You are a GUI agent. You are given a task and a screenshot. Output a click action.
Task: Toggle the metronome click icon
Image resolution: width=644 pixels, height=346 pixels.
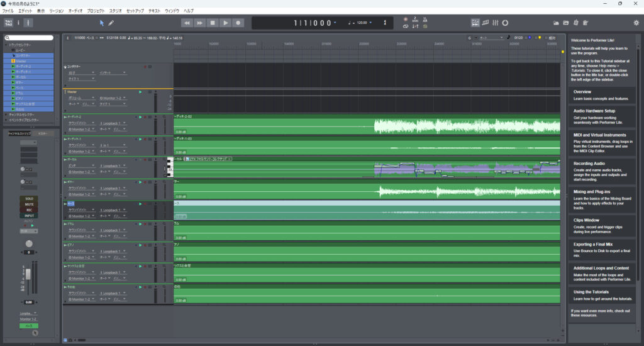click(425, 19)
